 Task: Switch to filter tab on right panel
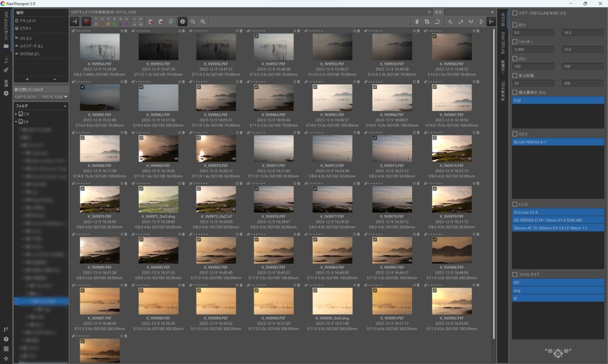point(503,20)
